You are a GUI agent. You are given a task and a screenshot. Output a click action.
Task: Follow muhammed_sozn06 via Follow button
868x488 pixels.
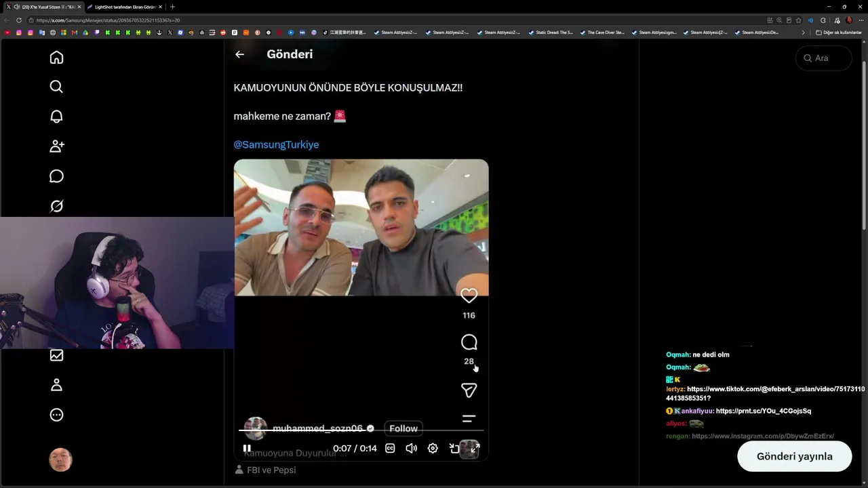(403, 428)
